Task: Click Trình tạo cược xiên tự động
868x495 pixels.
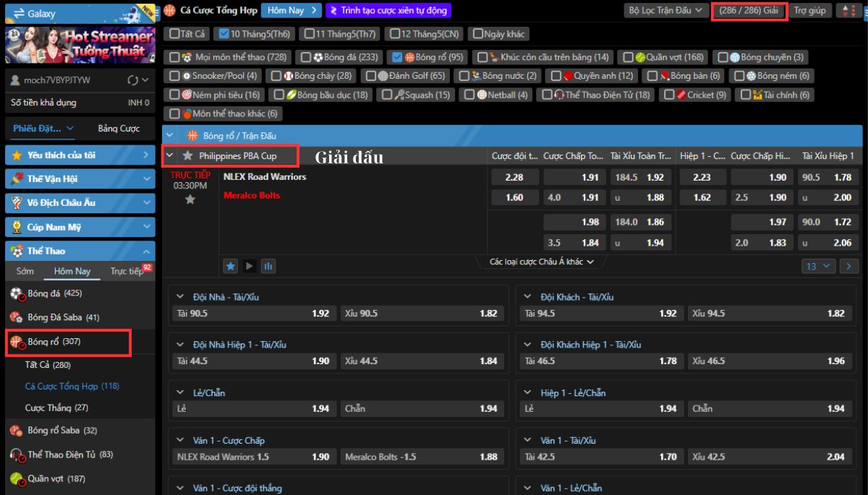Action: pos(388,11)
